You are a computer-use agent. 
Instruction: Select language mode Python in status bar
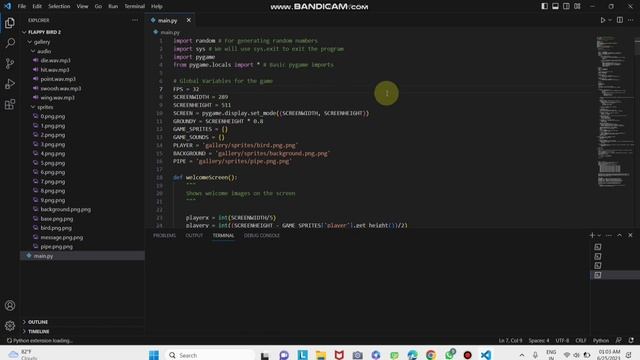601,340
